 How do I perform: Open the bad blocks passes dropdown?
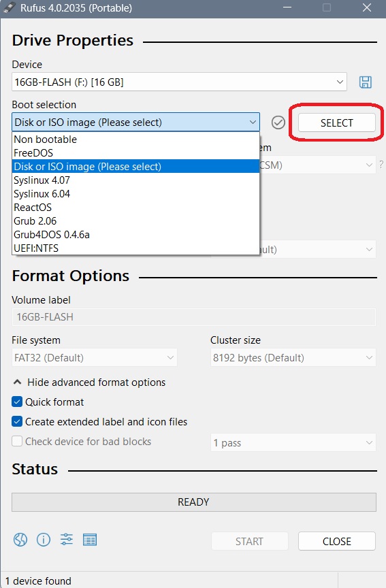(293, 443)
